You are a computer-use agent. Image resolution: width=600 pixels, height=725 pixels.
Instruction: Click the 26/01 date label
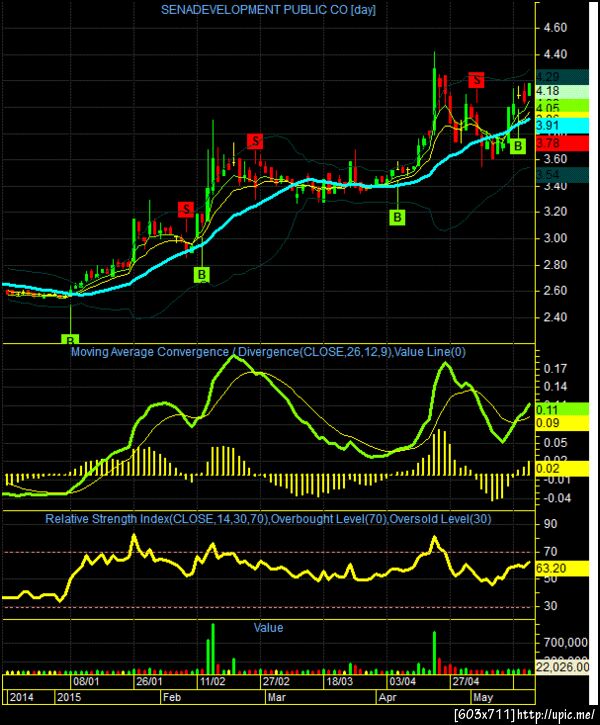(149, 682)
